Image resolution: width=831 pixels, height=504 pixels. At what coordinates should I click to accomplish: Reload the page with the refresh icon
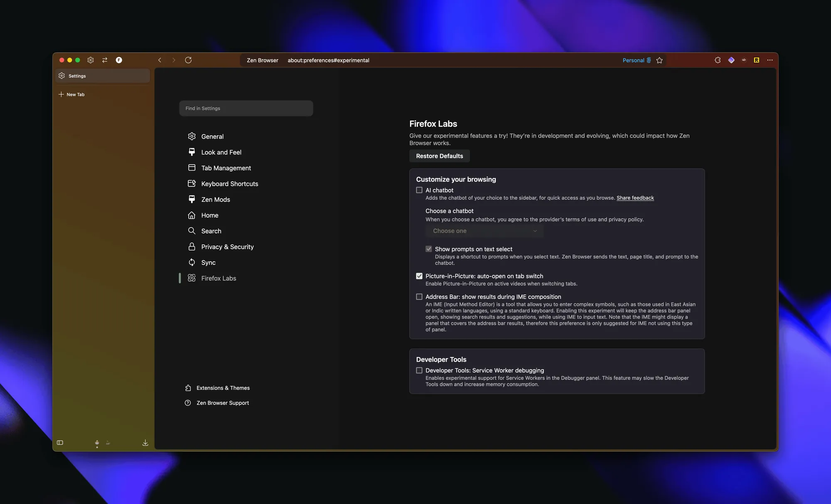pos(188,60)
